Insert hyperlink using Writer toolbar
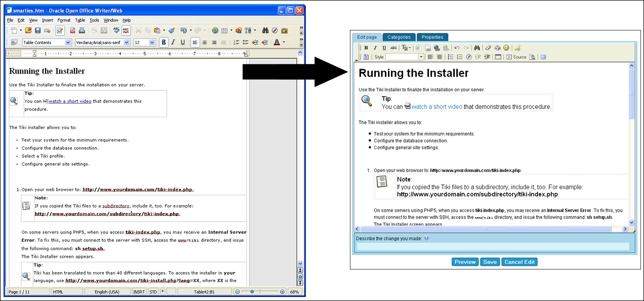The image size is (644, 301). pyautogui.click(x=216, y=30)
